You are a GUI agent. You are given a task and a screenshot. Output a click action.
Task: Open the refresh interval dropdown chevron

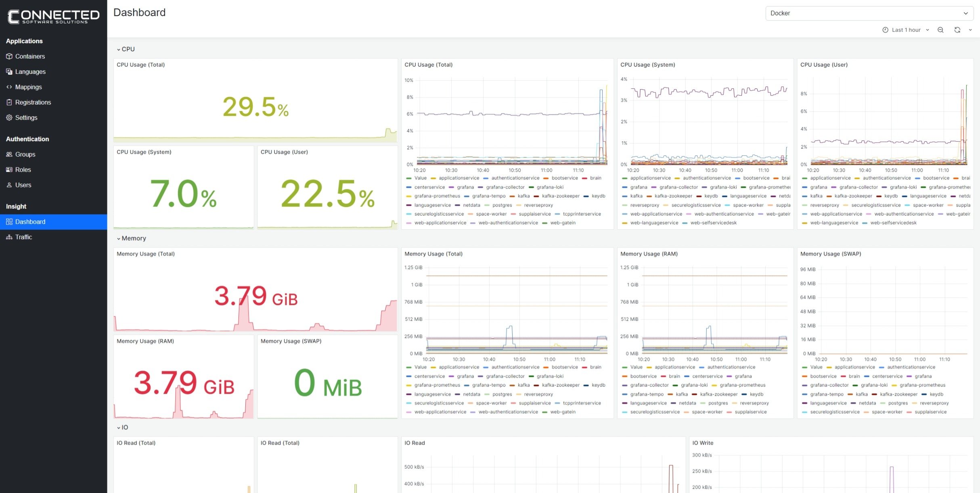970,30
